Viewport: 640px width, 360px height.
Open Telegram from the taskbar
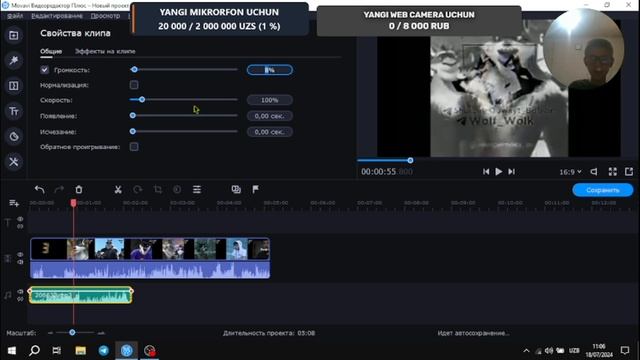pos(104,351)
